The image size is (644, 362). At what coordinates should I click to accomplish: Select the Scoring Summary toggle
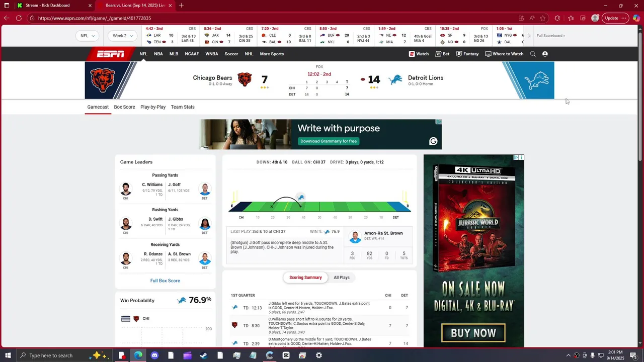pos(305,278)
